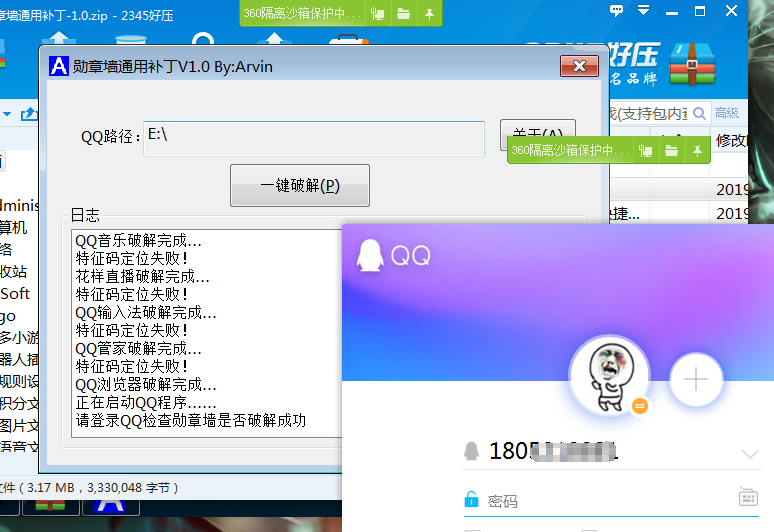Select the 收站 recycle bin tree item

pos(13,271)
